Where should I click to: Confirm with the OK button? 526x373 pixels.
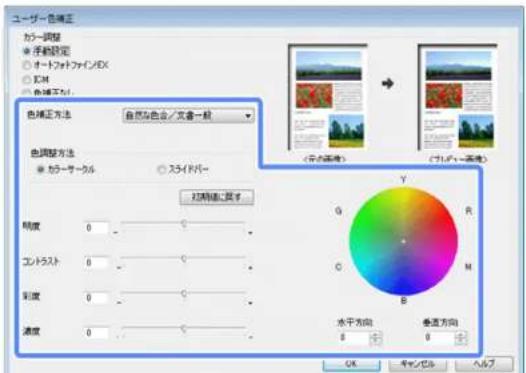351,364
